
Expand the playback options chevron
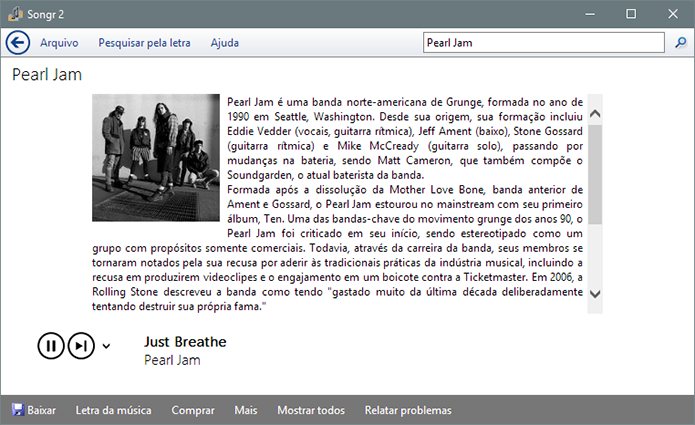click(106, 346)
